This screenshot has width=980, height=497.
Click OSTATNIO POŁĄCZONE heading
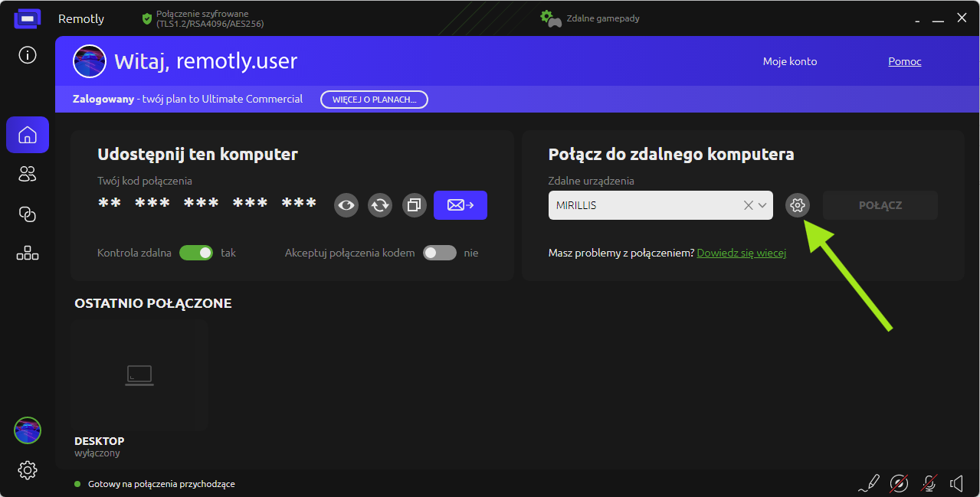pos(153,303)
